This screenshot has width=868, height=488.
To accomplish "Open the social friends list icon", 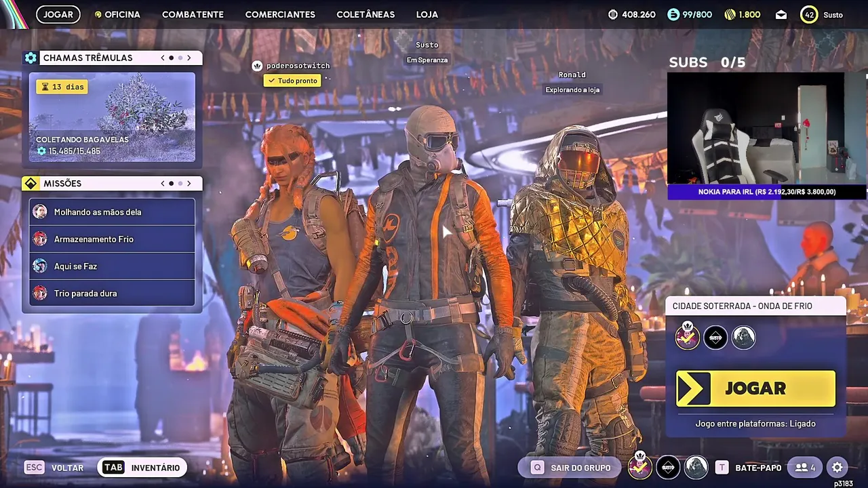I will point(805,468).
